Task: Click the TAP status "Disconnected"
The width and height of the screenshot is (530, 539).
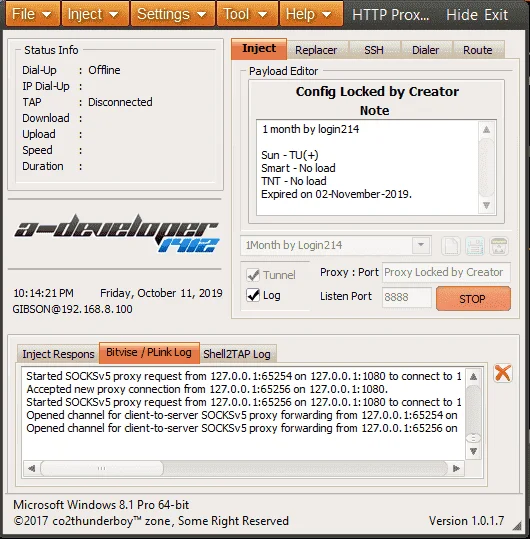Action: (120, 102)
